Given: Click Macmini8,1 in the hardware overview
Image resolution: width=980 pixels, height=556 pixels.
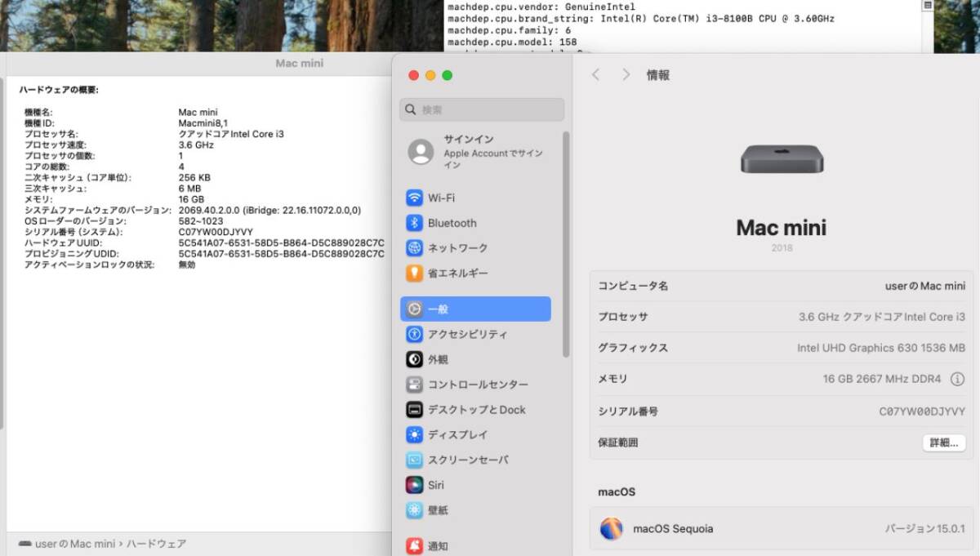Looking at the screenshot, I should point(203,123).
